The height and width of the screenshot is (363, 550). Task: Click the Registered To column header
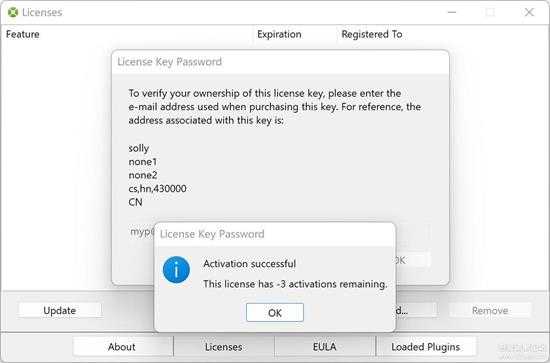[x=372, y=34]
